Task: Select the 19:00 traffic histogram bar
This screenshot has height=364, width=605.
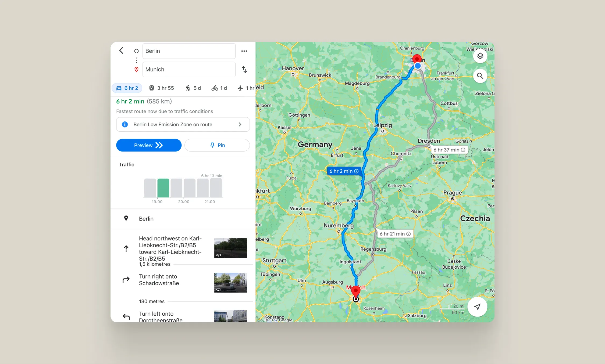Action: point(163,188)
